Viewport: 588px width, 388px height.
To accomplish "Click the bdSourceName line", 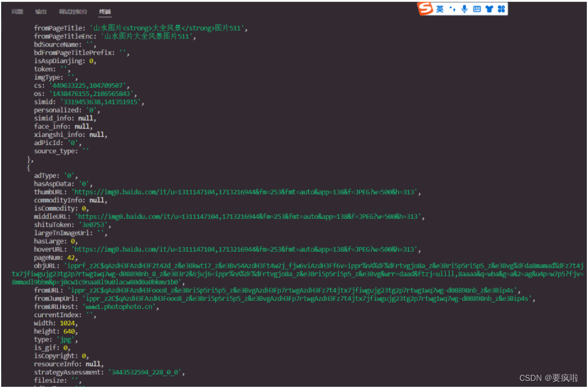I will coord(65,45).
